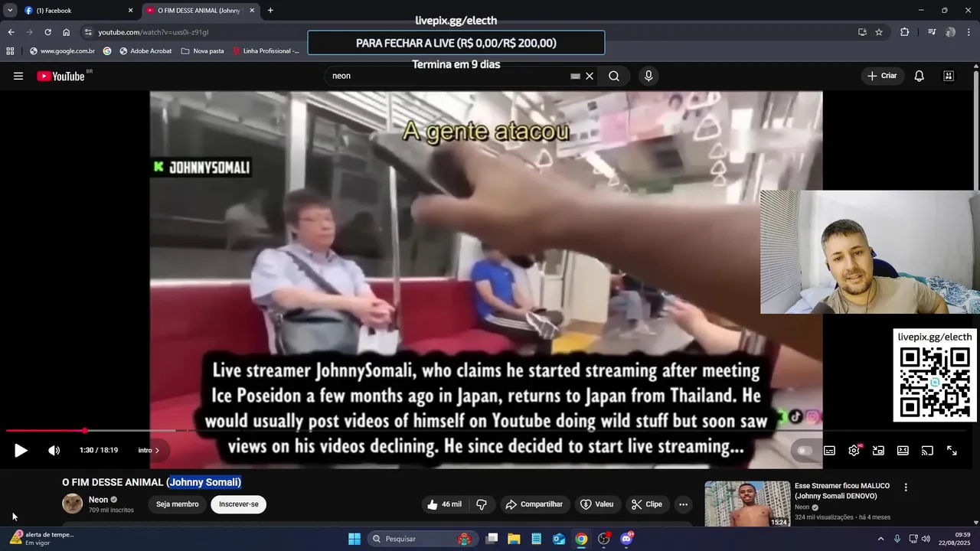Expand the 'intro' chapter chevron
This screenshot has width=980, height=551.
point(157,451)
